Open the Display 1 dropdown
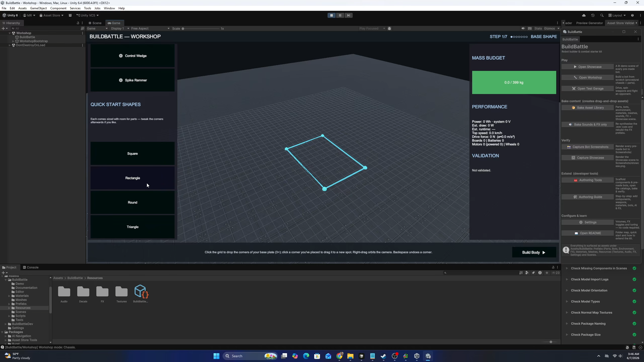 [x=120, y=28]
